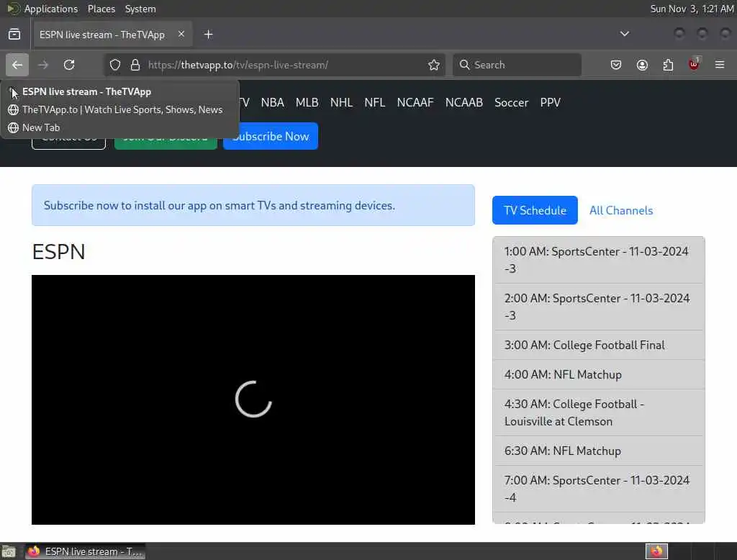This screenshot has width=737, height=560.
Task: Click the loading video player area
Action: [x=253, y=399]
